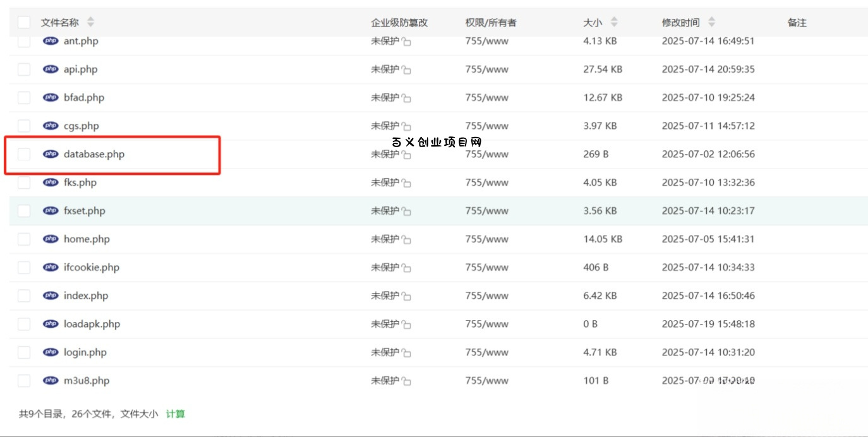The image size is (868, 437).
Task: Click the lock icon in fks.php row
Action: [406, 183]
